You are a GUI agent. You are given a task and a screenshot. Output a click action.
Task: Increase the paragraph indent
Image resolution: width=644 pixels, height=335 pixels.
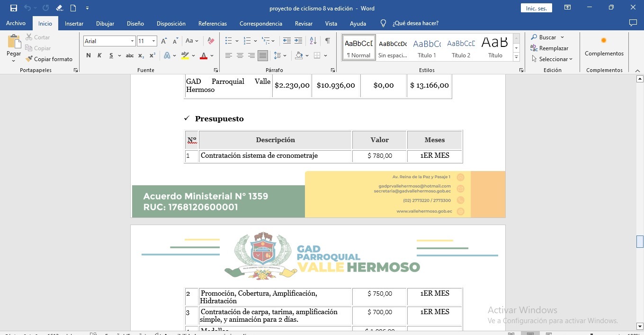click(x=298, y=41)
